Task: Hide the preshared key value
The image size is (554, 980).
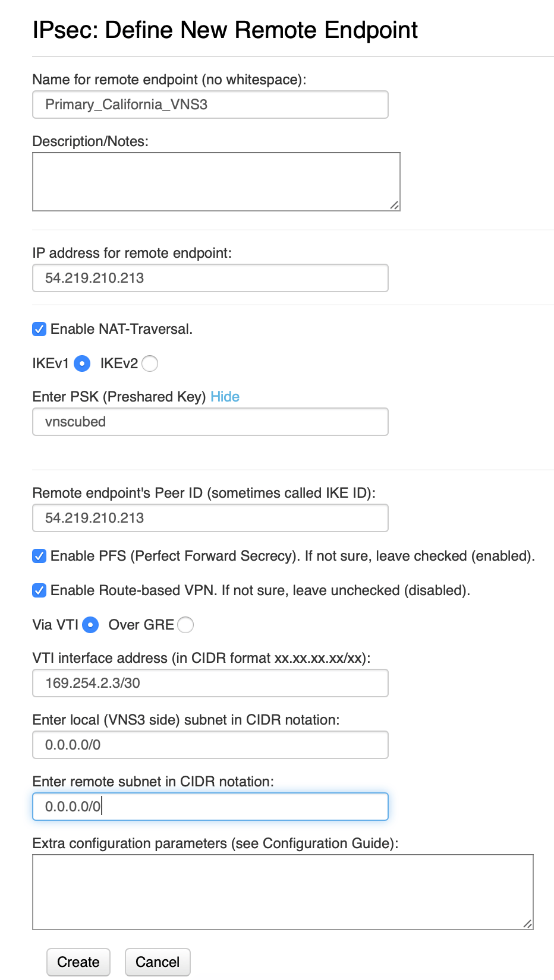Action: [225, 396]
